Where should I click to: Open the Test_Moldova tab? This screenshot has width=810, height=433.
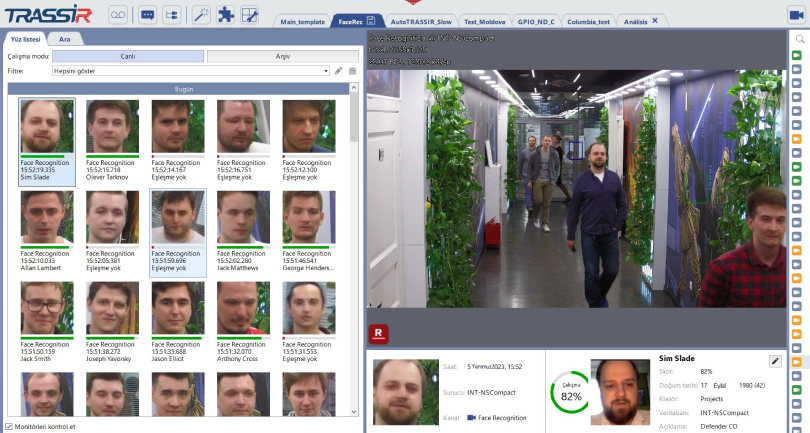(485, 22)
